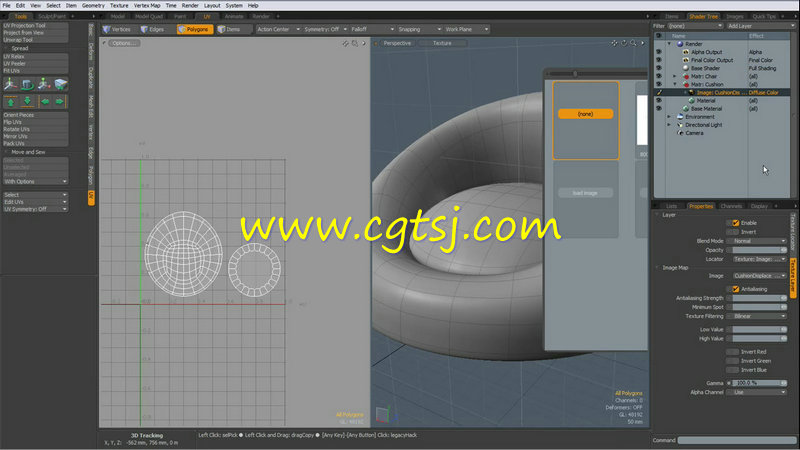Open the Alpha Channel dropdown
Image resolution: width=800 pixels, height=450 pixels.
click(759, 392)
